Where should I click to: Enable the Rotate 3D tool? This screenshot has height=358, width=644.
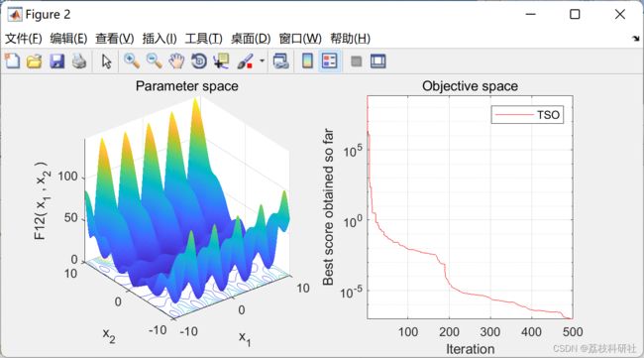click(199, 61)
